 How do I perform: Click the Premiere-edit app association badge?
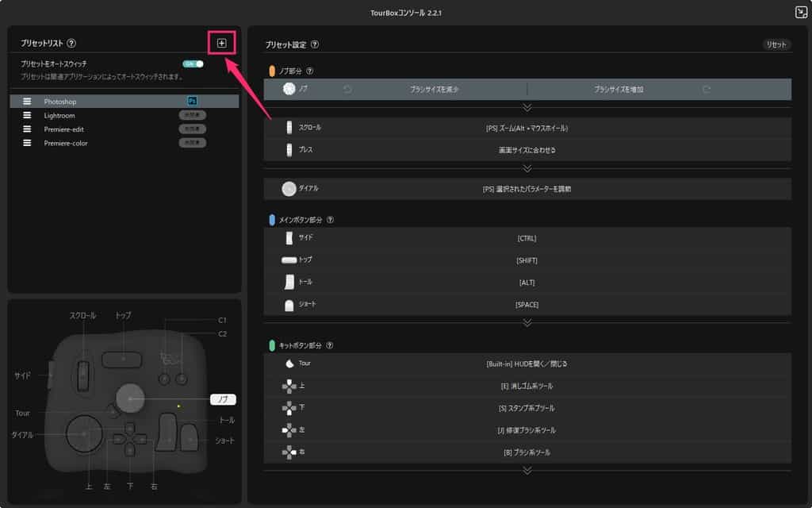click(192, 129)
